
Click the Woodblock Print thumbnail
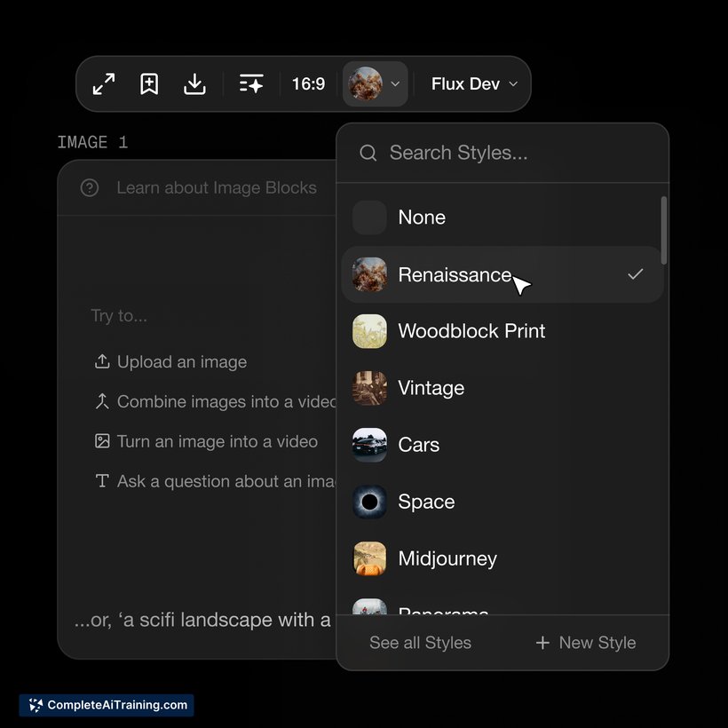(x=369, y=331)
